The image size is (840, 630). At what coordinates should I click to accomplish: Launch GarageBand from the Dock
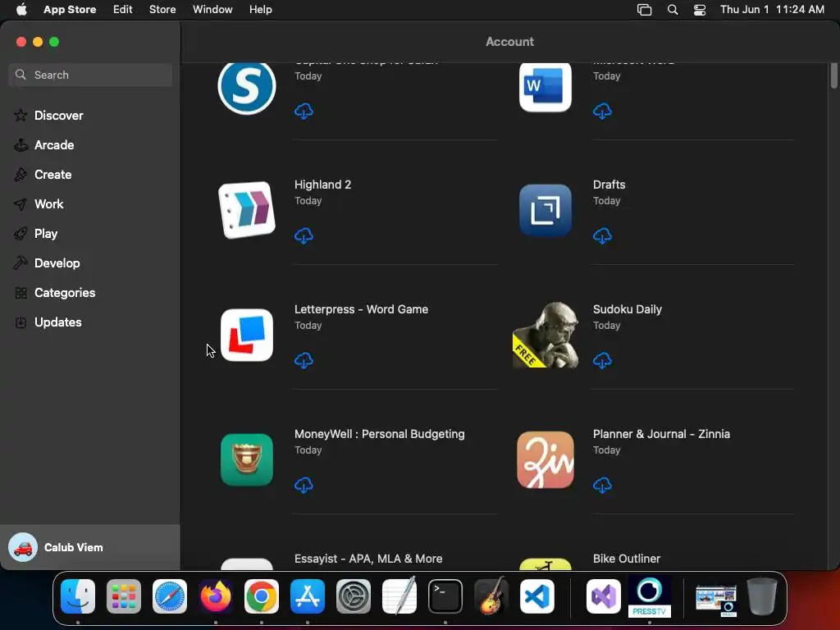(x=491, y=596)
